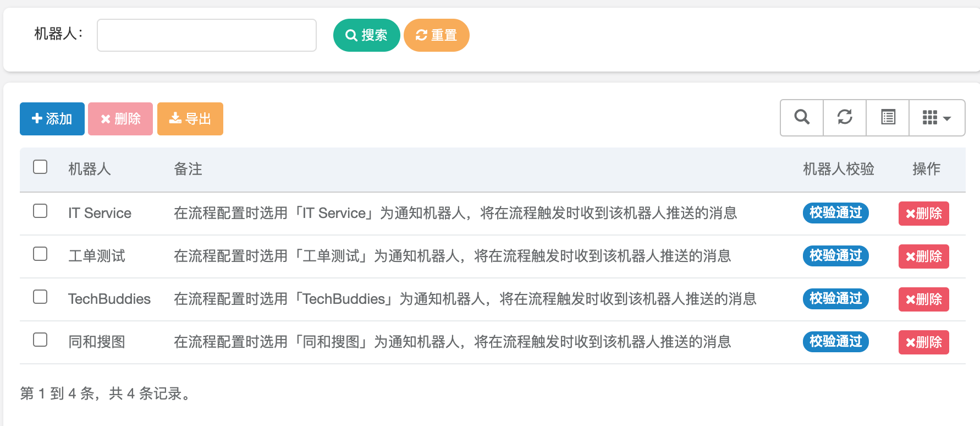980x426 pixels.
Task: Select the 工单测试 row checkbox
Action: (40, 254)
